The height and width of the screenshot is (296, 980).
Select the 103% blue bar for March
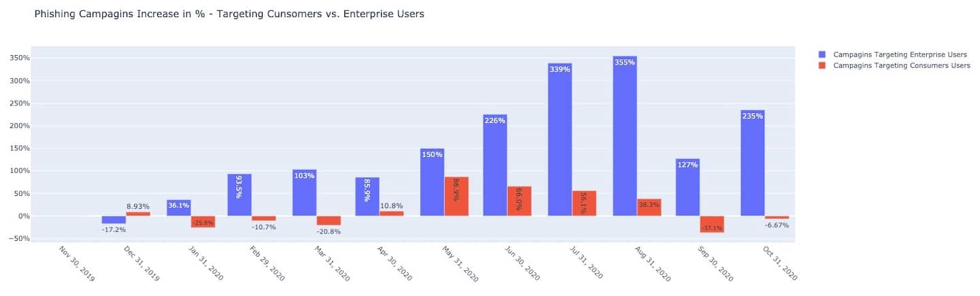coord(304,193)
